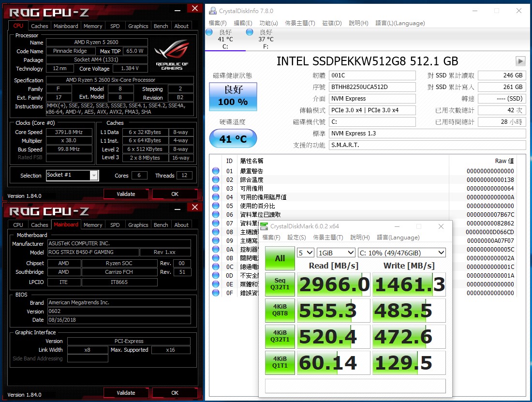Click status circle for attribute ID 0C
The width and height of the screenshot is (532, 402).
pyautogui.click(x=216, y=266)
